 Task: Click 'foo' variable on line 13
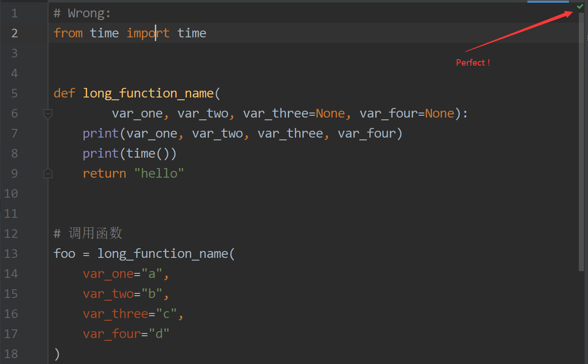pyautogui.click(x=64, y=253)
